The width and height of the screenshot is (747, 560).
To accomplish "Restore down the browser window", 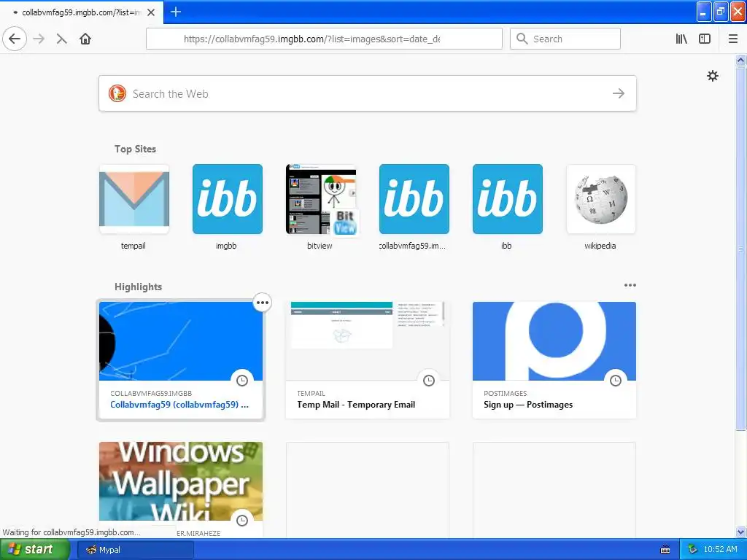I will point(721,12).
